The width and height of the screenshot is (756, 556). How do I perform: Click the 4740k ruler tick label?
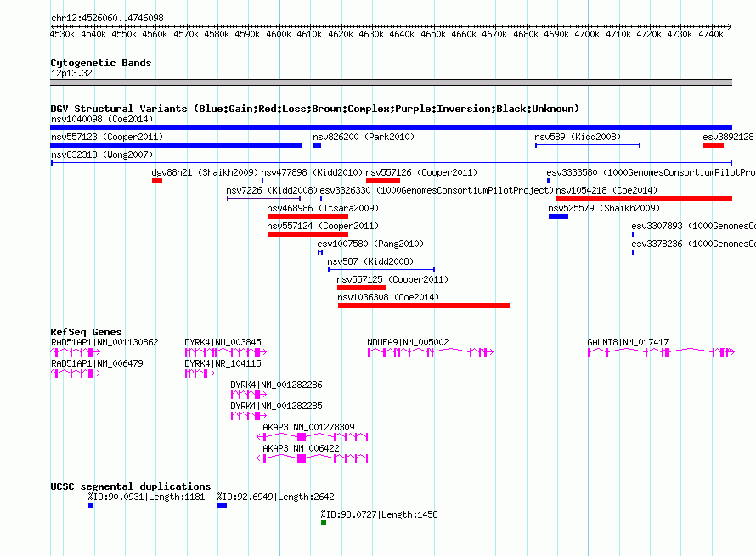tap(711, 34)
